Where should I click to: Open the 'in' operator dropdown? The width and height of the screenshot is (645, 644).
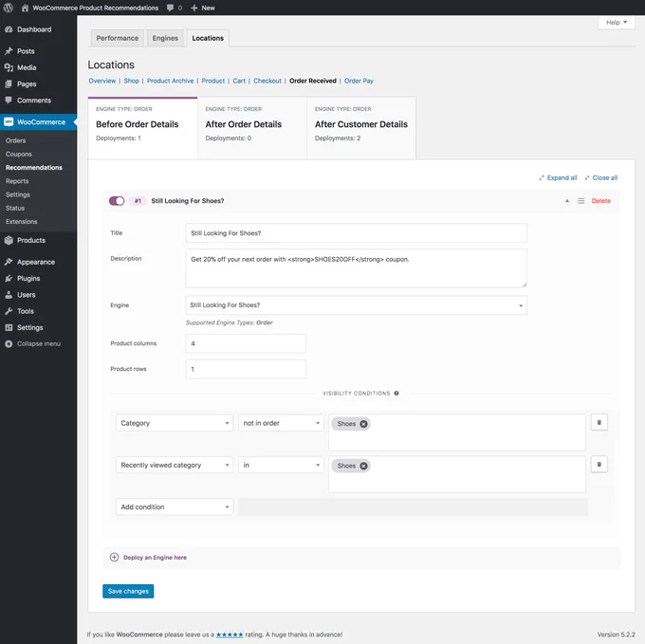pos(281,465)
